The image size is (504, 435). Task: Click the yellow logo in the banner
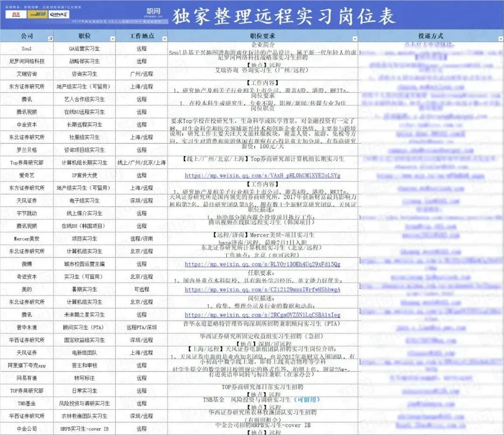(x=38, y=14)
